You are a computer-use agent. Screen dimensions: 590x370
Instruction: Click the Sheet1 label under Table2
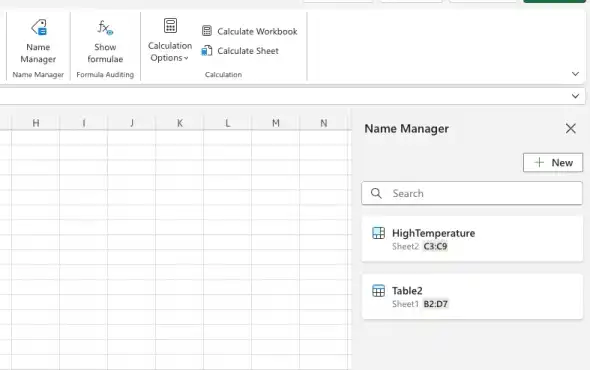click(x=405, y=304)
